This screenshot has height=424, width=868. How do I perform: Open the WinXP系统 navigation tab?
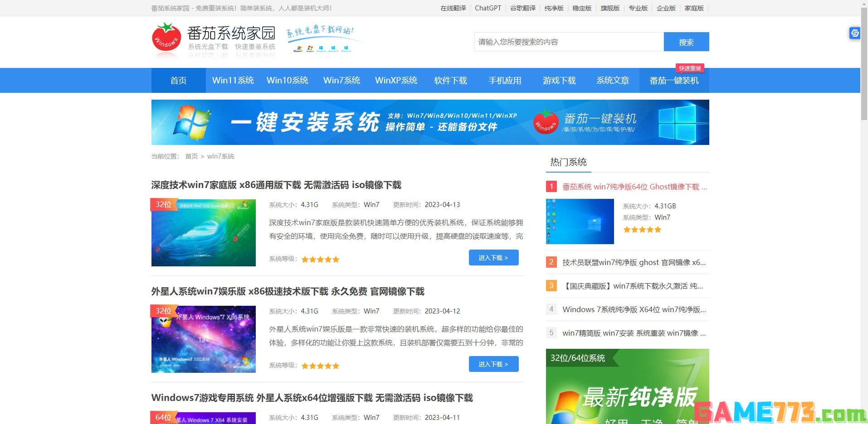coord(396,81)
